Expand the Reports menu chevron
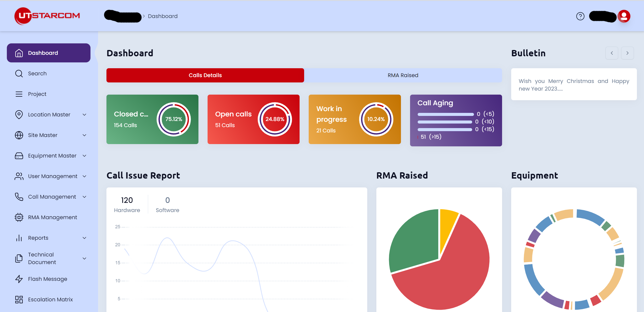Screen dimensions: 644x312 click(x=84, y=238)
